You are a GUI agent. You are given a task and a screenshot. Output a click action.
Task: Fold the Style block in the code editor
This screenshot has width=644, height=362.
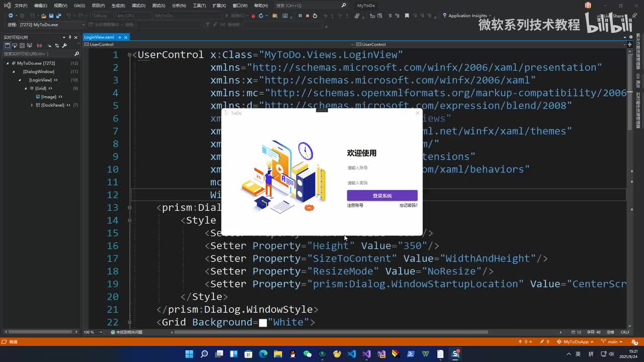[x=130, y=220]
